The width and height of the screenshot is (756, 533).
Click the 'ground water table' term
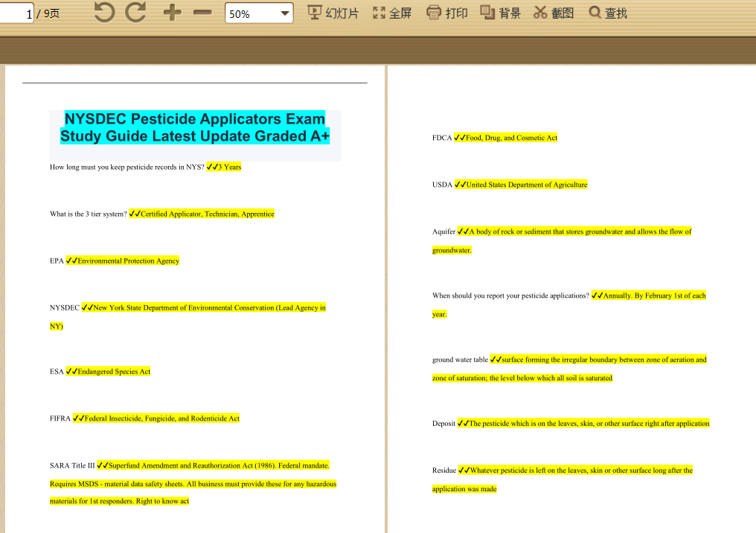click(460, 360)
